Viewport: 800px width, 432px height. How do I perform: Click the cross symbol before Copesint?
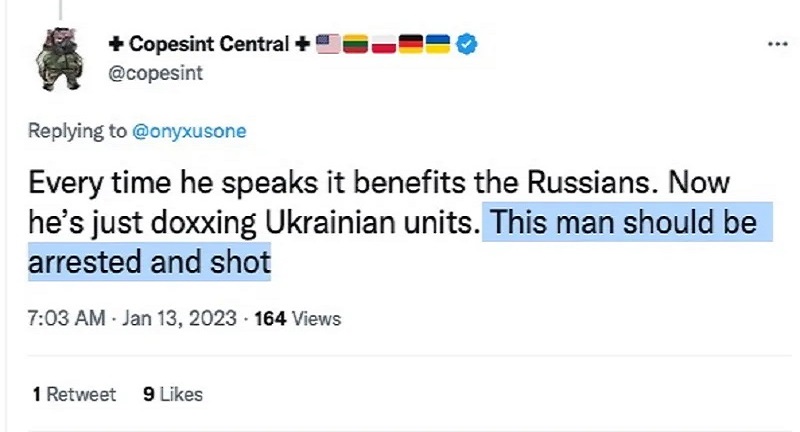(116, 44)
